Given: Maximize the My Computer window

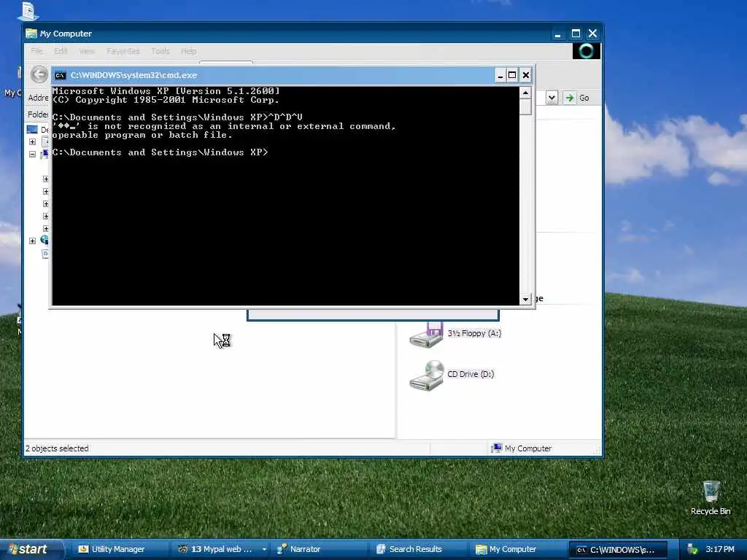Looking at the screenshot, I should [576, 34].
